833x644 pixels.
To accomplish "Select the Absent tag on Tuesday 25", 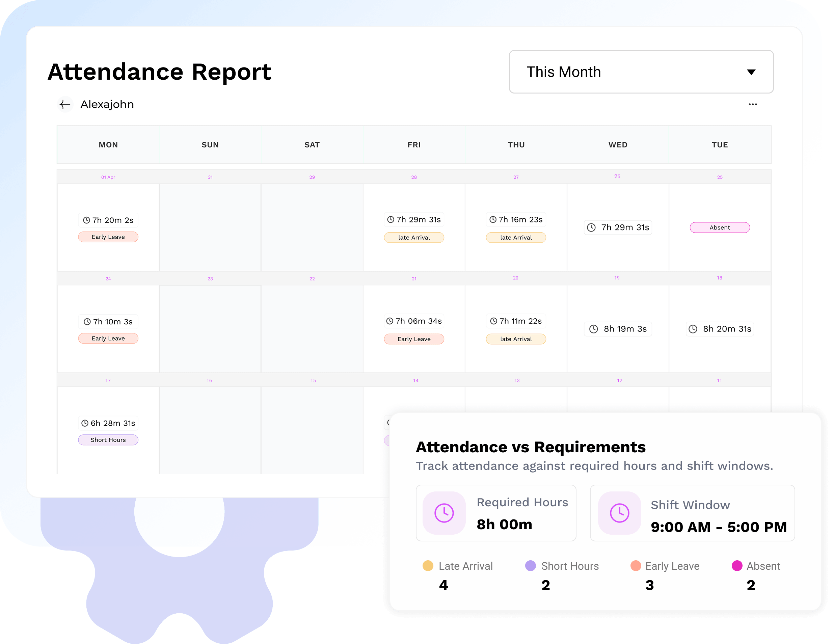I will (720, 227).
